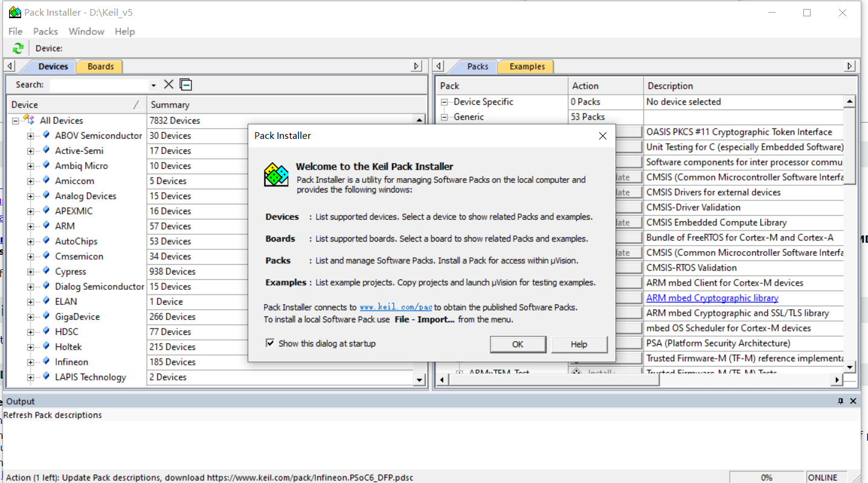Open the Packs menu

pos(45,31)
